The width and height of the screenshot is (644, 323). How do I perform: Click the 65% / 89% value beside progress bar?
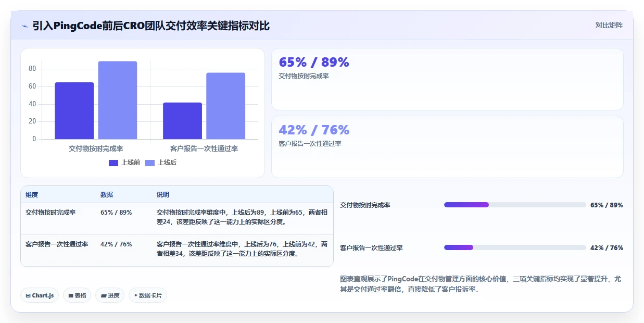pos(607,205)
